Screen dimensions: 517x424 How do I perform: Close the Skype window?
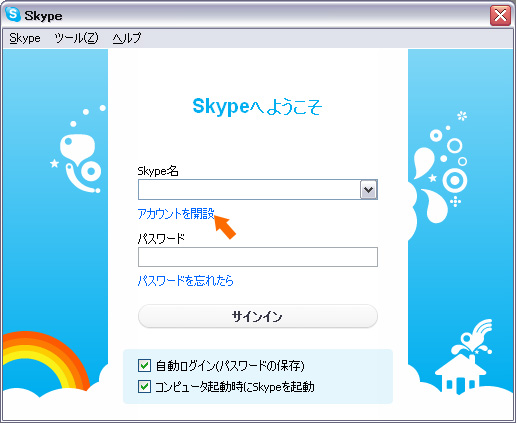pyautogui.click(x=500, y=15)
